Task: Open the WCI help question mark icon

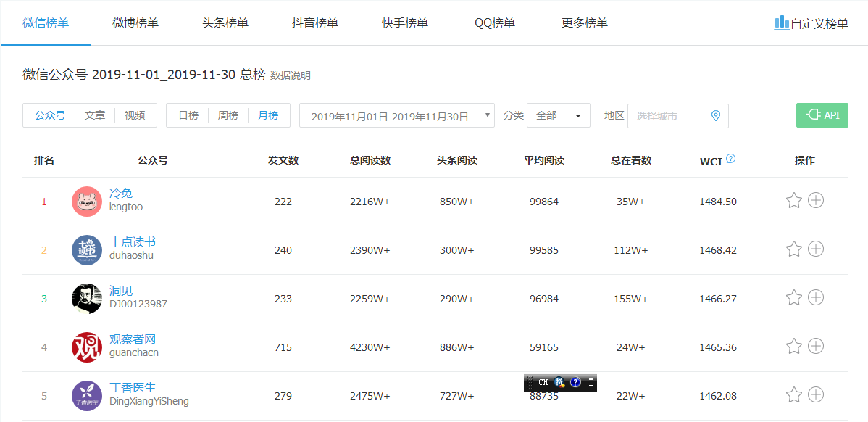Action: click(x=731, y=159)
